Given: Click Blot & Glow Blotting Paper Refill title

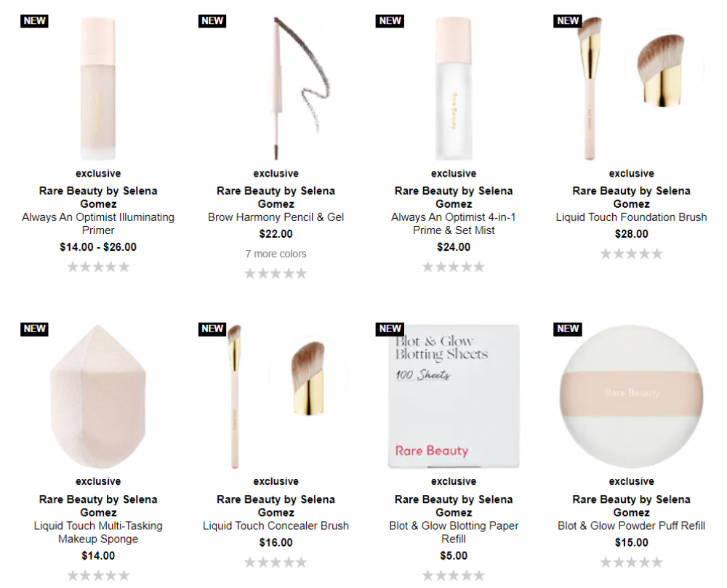Looking at the screenshot, I should click(x=454, y=532).
